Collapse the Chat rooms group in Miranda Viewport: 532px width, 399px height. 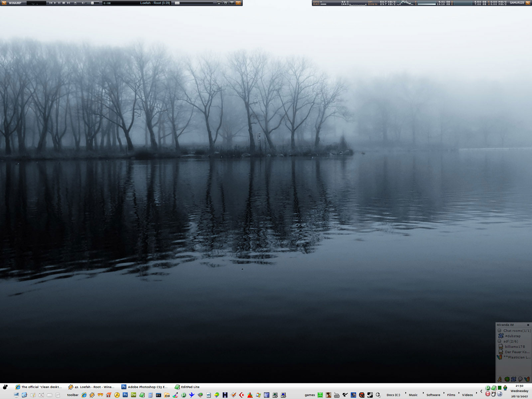point(499,331)
